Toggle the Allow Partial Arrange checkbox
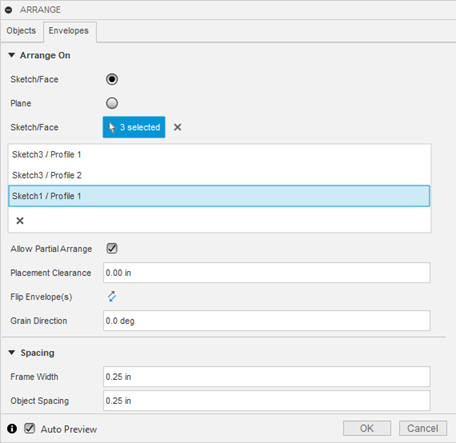 (112, 249)
